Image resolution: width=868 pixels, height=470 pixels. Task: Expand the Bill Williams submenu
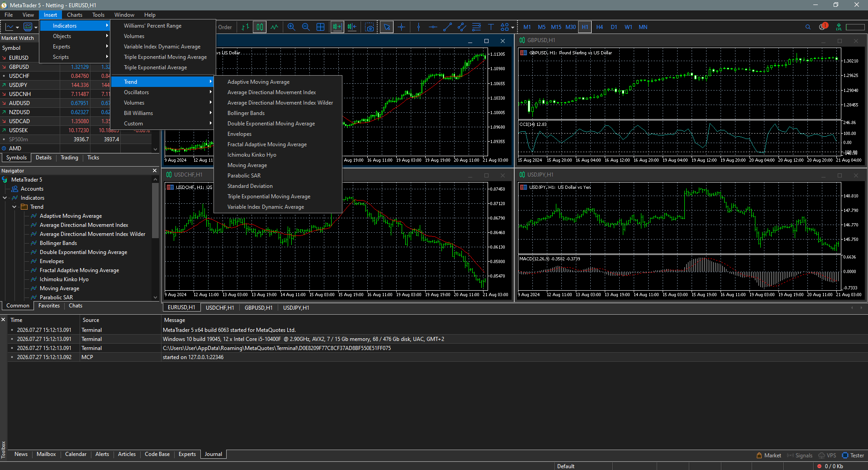tap(163, 113)
